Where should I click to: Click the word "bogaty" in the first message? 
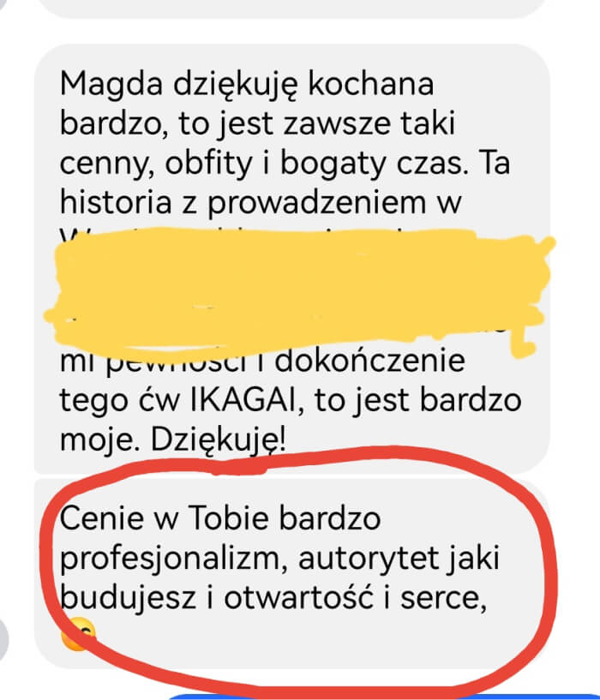333,165
